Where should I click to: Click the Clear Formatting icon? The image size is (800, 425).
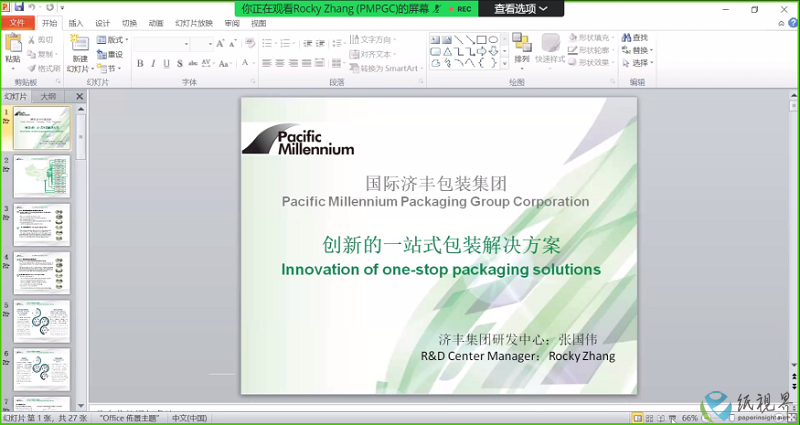250,43
